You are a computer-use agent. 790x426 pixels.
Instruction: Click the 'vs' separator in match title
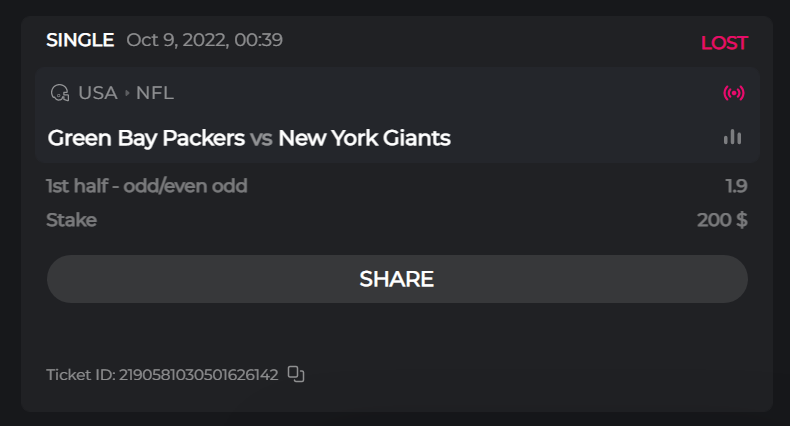[x=261, y=138]
